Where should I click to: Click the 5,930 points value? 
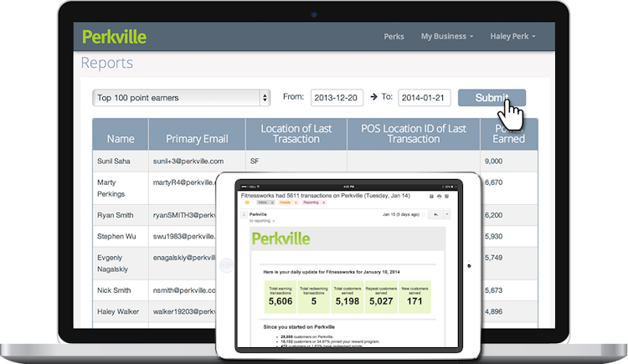click(x=493, y=236)
